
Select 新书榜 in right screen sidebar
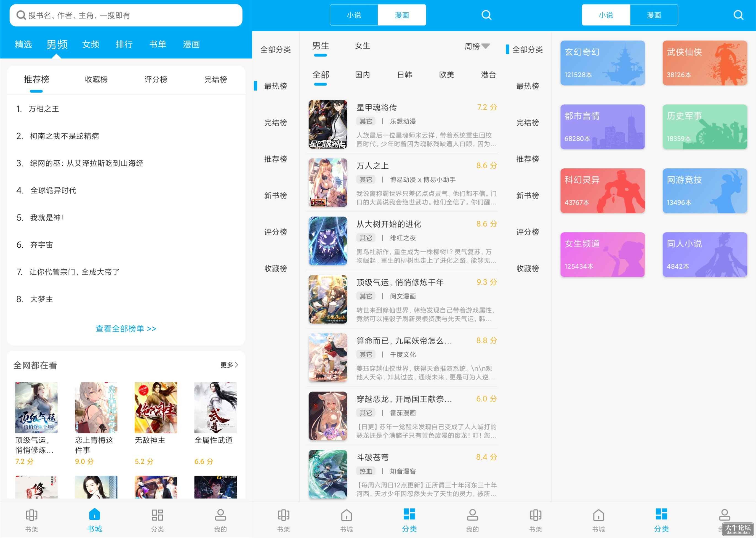(x=528, y=195)
